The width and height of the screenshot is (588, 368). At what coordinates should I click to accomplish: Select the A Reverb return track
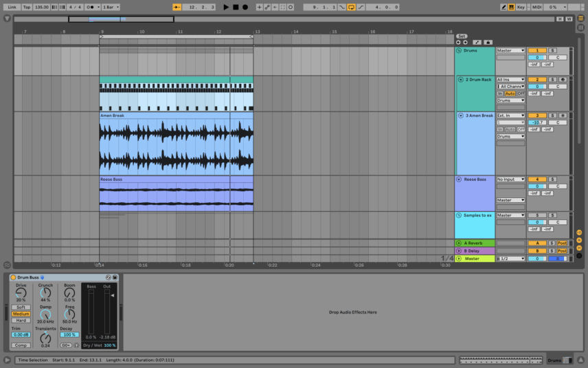pos(475,243)
